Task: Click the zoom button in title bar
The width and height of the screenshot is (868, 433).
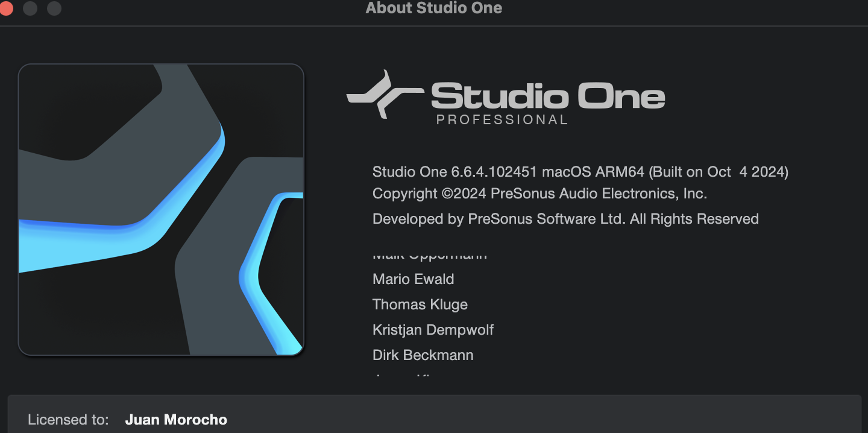Action: click(54, 8)
